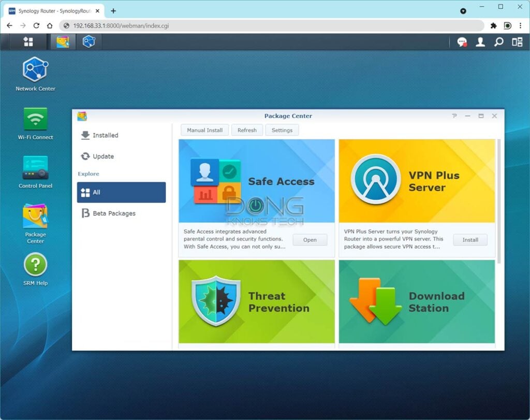Click browser back arrow

[9, 26]
